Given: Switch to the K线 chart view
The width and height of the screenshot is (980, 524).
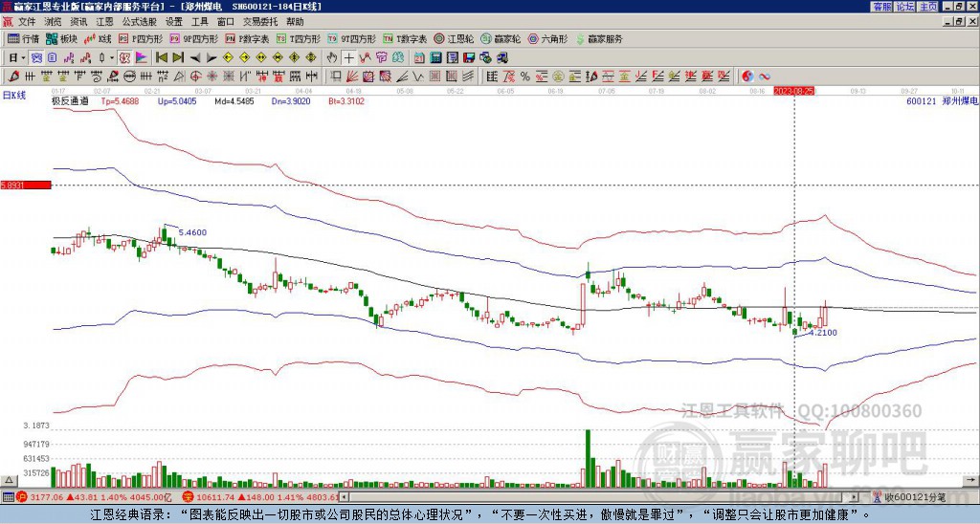Looking at the screenshot, I should [x=98, y=38].
